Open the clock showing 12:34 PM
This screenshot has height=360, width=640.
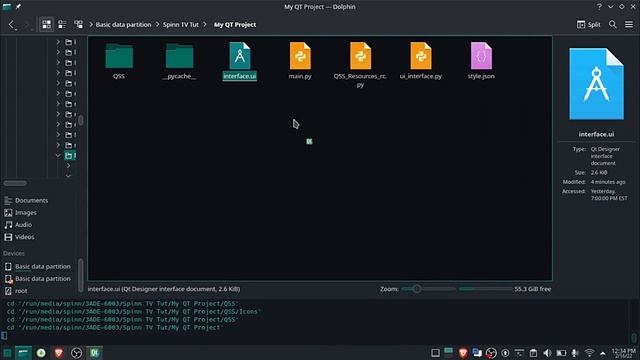pos(623,353)
